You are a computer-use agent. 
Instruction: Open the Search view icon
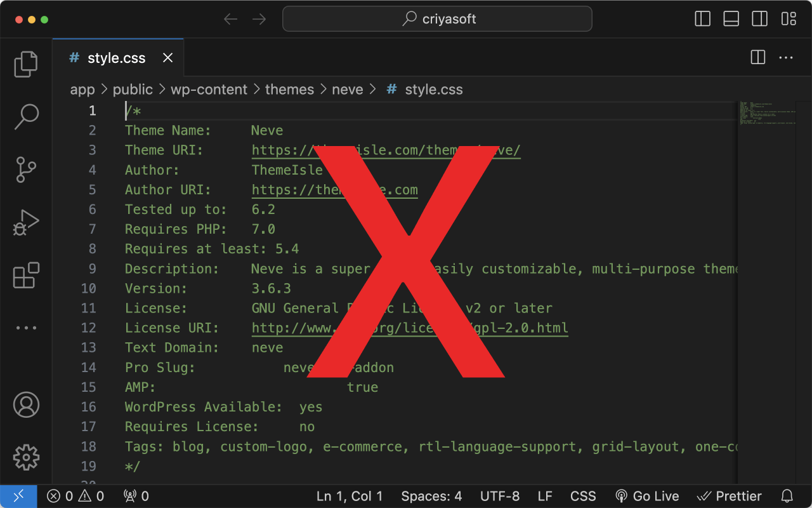point(26,117)
